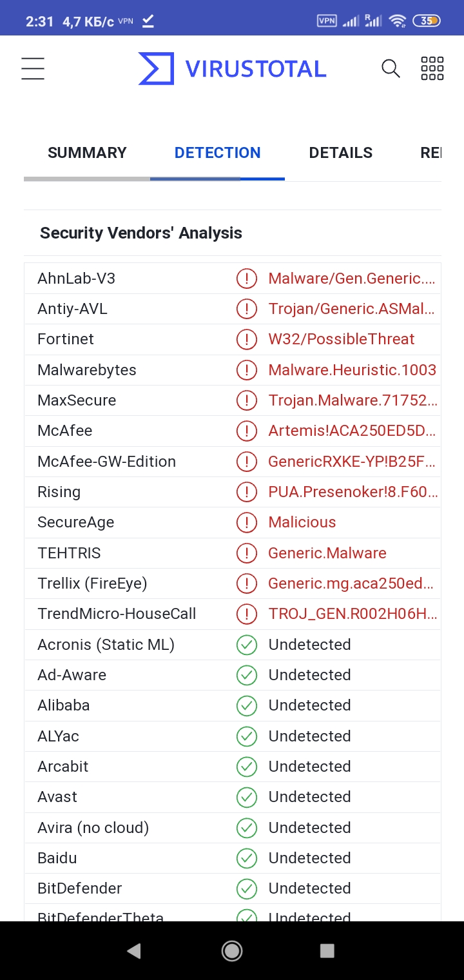Tap the Android back navigation button

tap(134, 950)
